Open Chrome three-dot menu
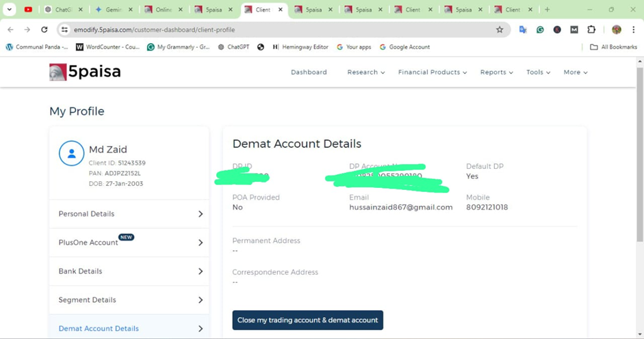The image size is (644, 339). point(634,29)
